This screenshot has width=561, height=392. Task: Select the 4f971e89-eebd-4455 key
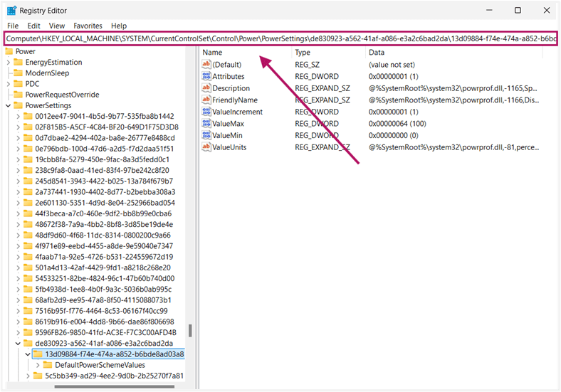coord(104,246)
